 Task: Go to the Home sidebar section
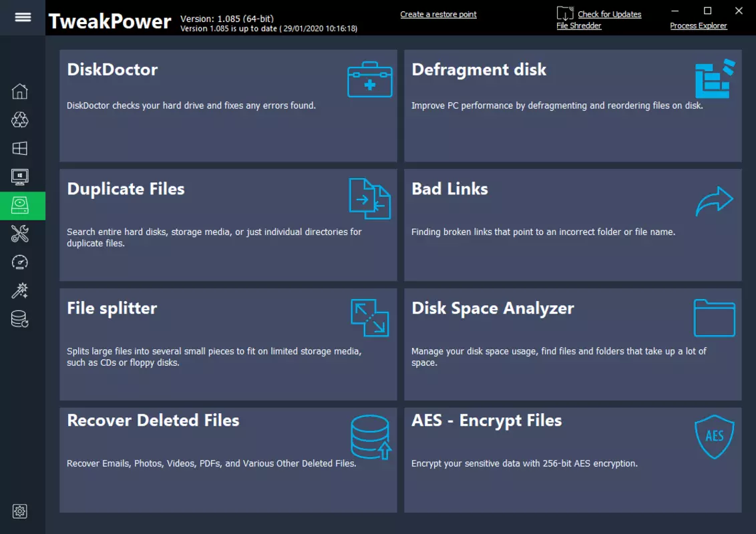[20, 91]
